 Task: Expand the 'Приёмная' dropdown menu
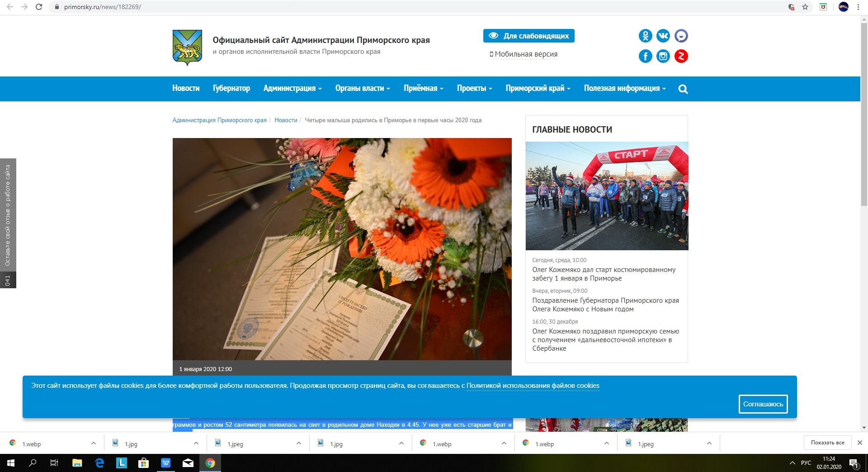tap(424, 88)
